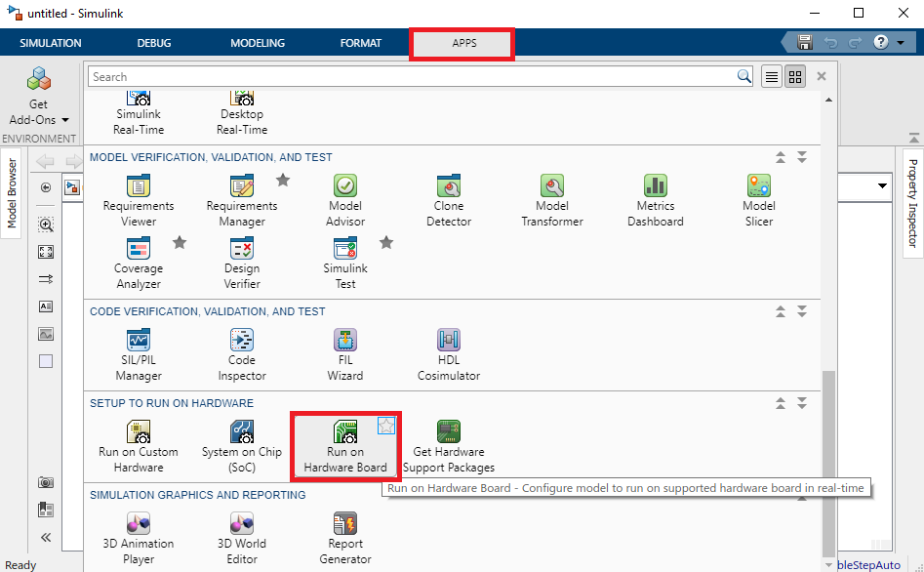Open the Model Advisor app
Image resolution: width=924 pixels, height=572 pixels.
point(345,198)
